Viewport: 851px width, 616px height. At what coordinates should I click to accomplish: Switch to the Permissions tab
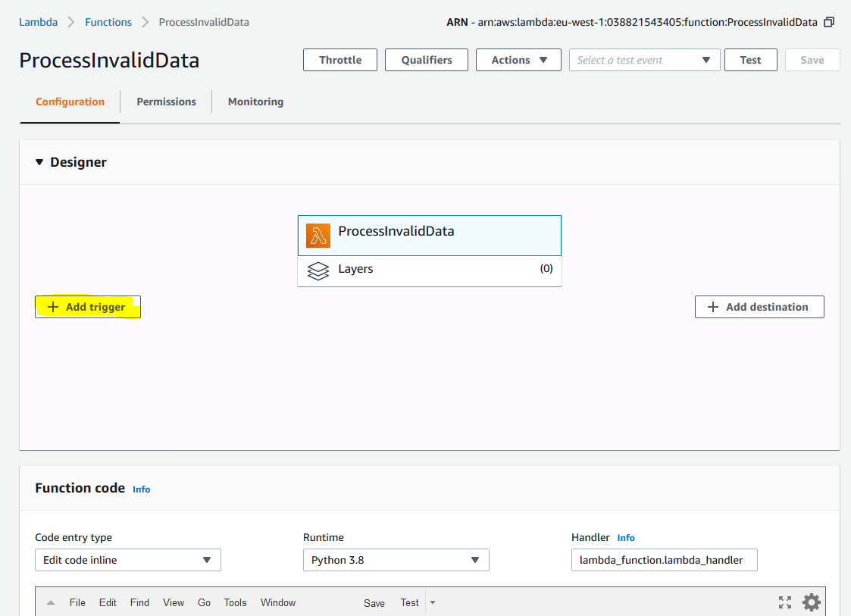pos(166,102)
